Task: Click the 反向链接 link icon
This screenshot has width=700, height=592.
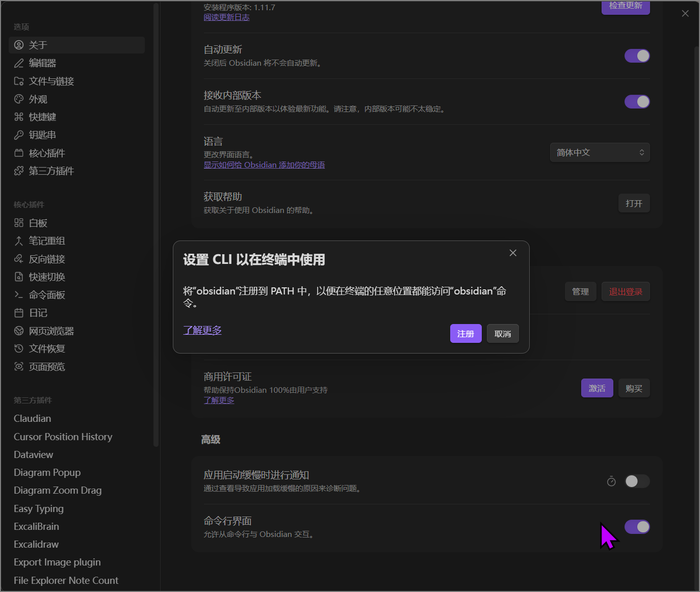Action: [19, 259]
